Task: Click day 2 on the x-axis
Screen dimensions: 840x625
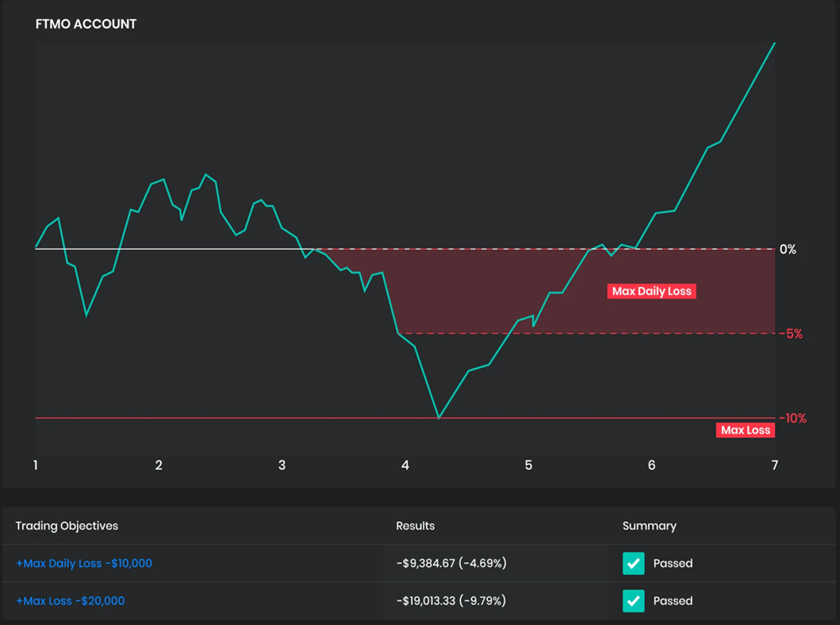Action: (159, 466)
